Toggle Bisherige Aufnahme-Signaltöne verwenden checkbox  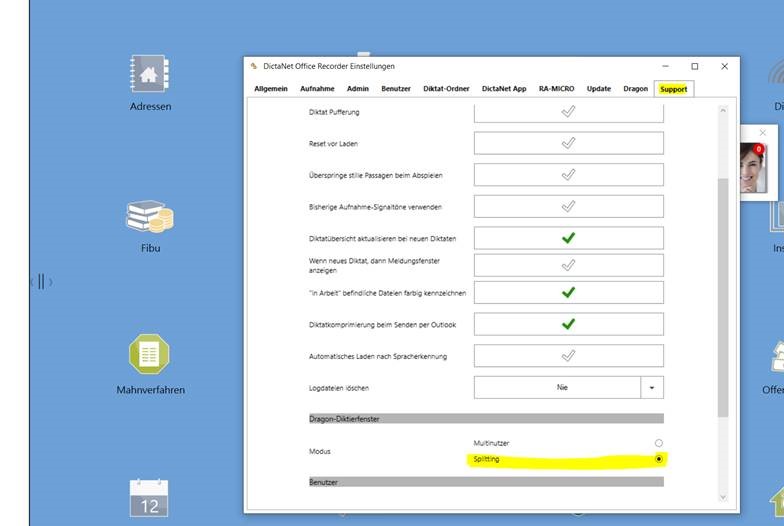pos(568,206)
